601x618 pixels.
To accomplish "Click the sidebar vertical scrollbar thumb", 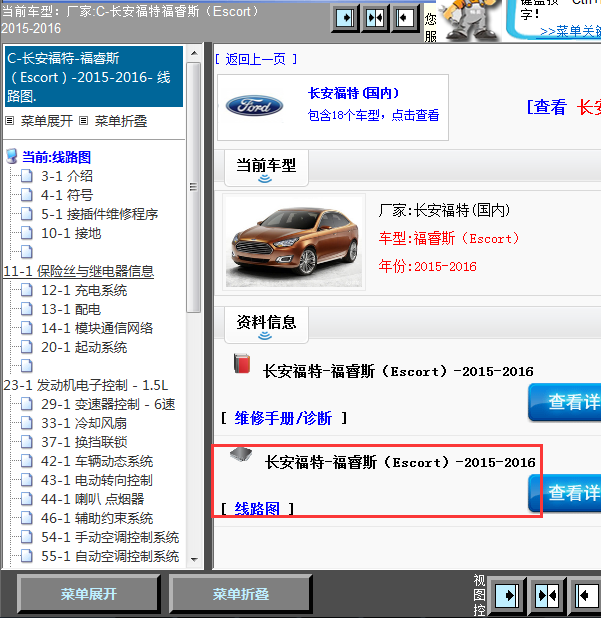I will 194,187.
